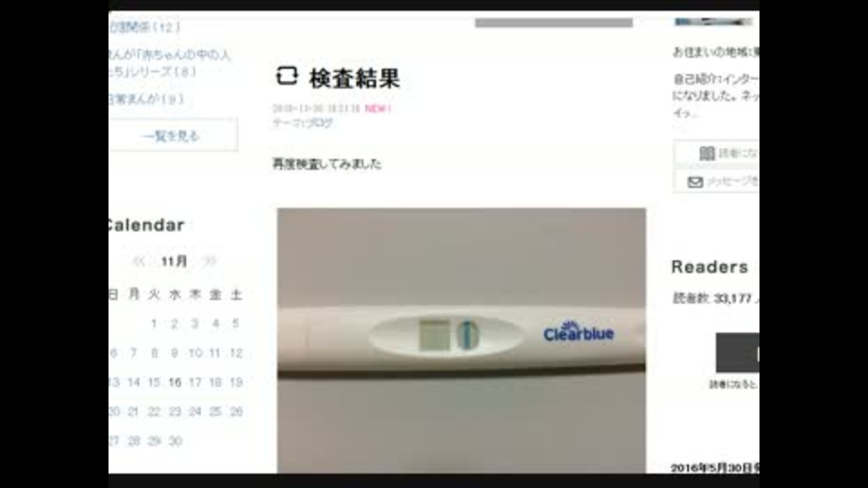This screenshot has width=868, height=488.
Task: Open the category with 12 entries
Action: (x=144, y=26)
